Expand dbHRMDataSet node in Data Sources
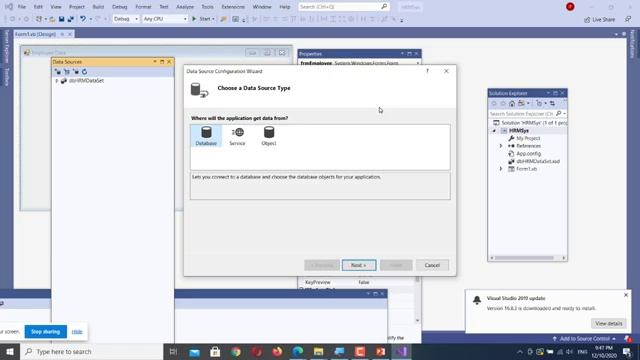This screenshot has width=640, height=360. click(x=57, y=81)
